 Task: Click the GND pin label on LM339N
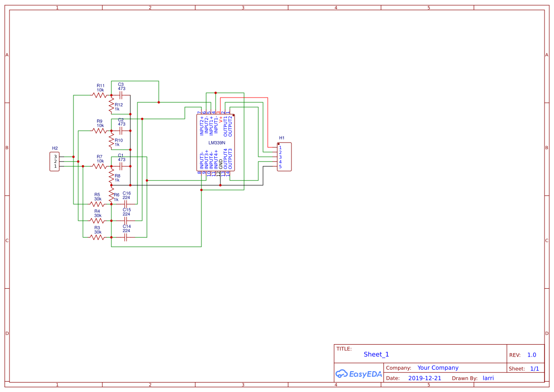point(221,164)
